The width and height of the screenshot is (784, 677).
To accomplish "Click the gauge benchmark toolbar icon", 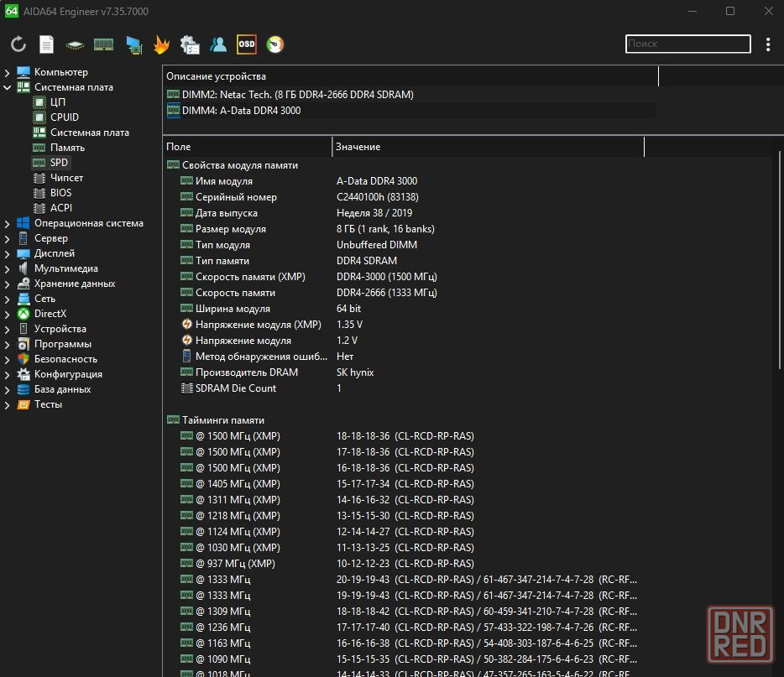I will point(274,44).
